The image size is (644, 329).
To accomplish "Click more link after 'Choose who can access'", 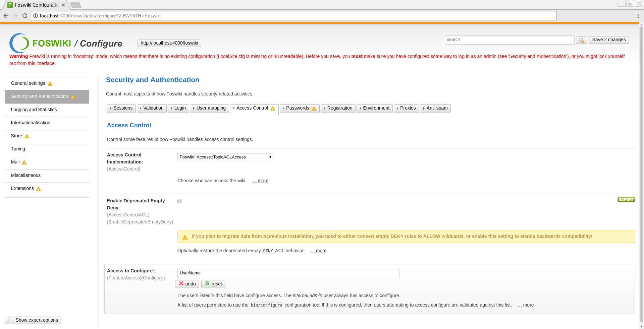I will [260, 181].
